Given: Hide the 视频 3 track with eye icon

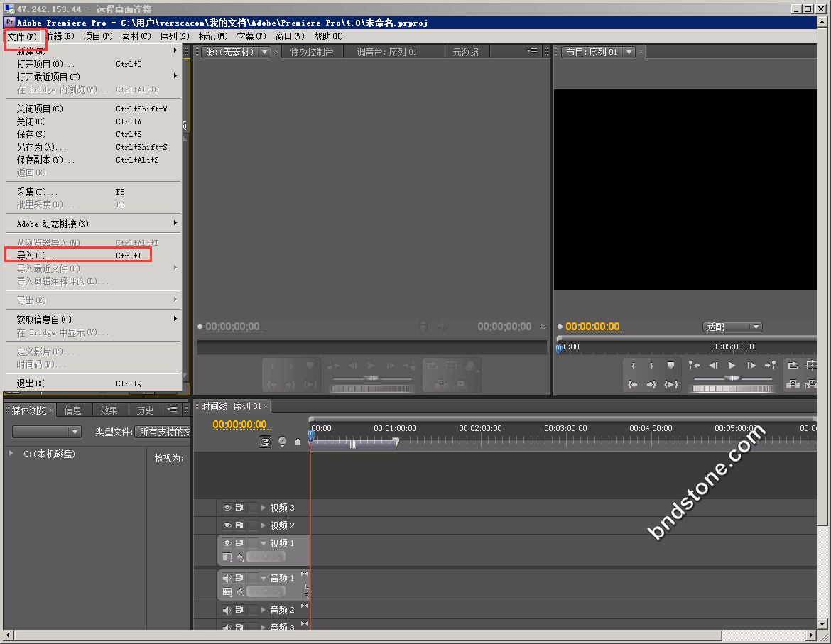Looking at the screenshot, I should [x=227, y=508].
